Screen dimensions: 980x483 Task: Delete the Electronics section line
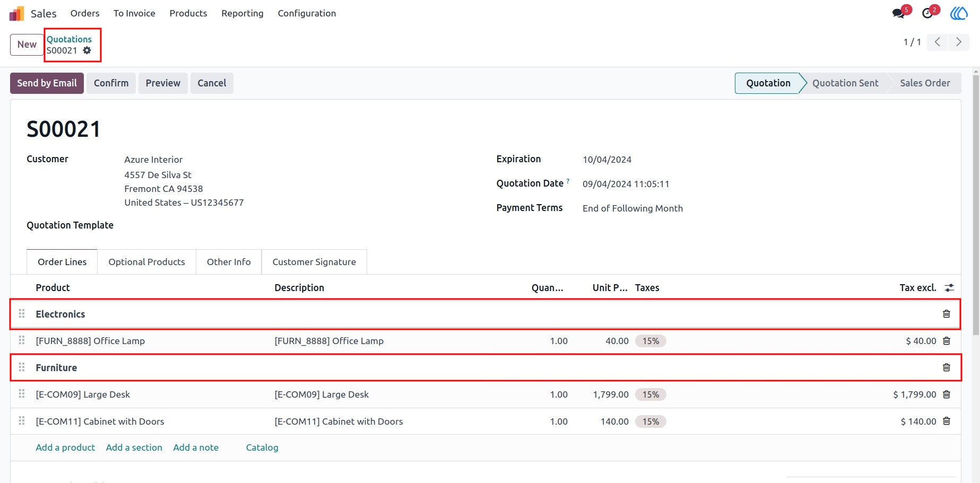[x=946, y=314]
